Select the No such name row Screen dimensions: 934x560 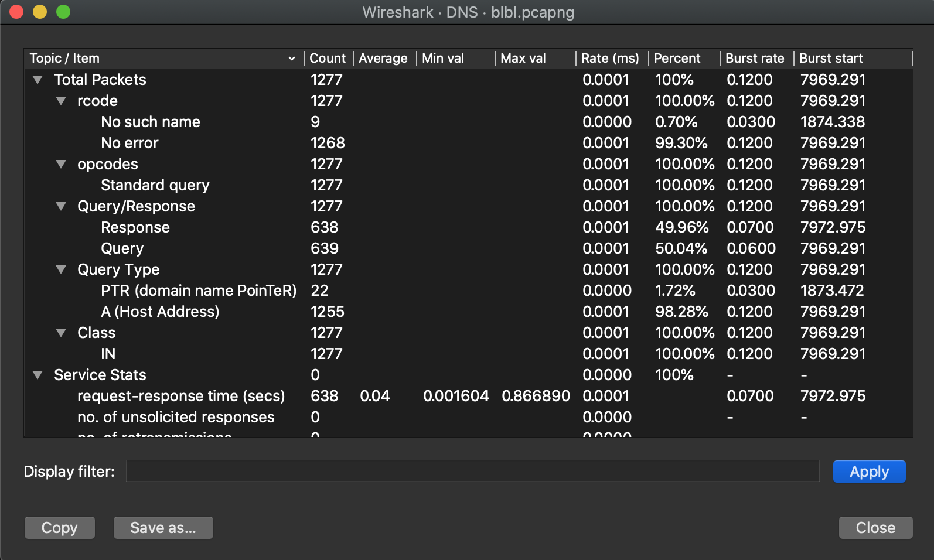(x=151, y=122)
